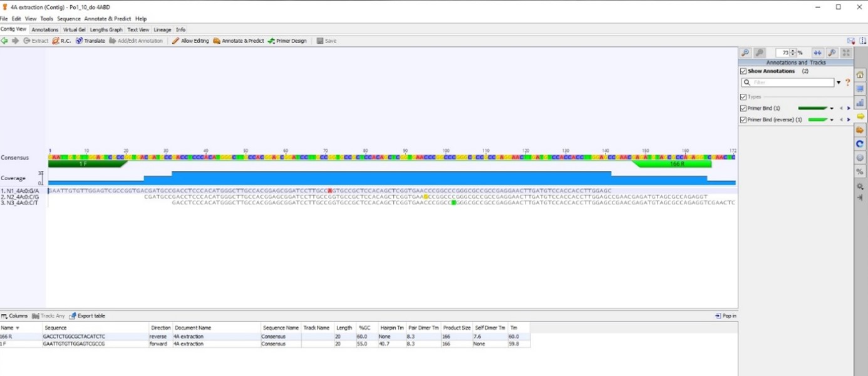
Task: Click the Export table button
Action: click(x=87, y=316)
